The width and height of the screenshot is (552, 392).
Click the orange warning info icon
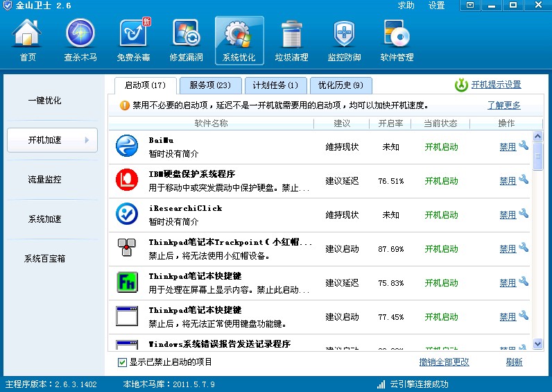[125, 105]
